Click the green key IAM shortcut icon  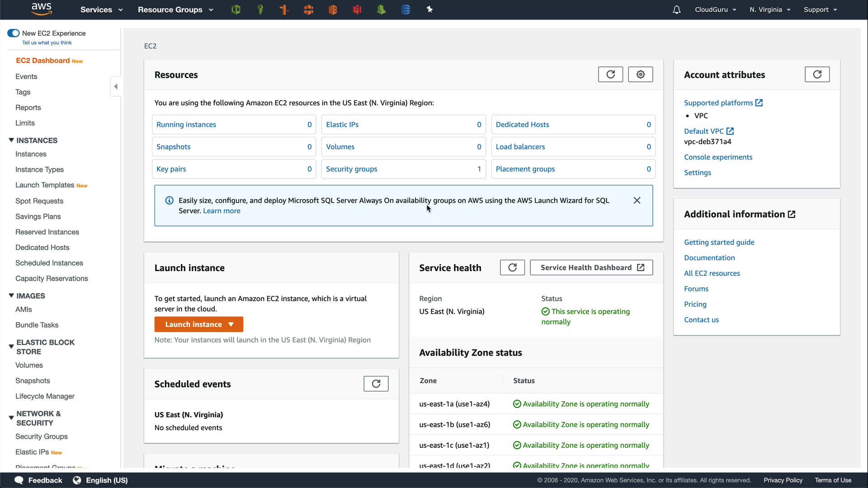[260, 9]
